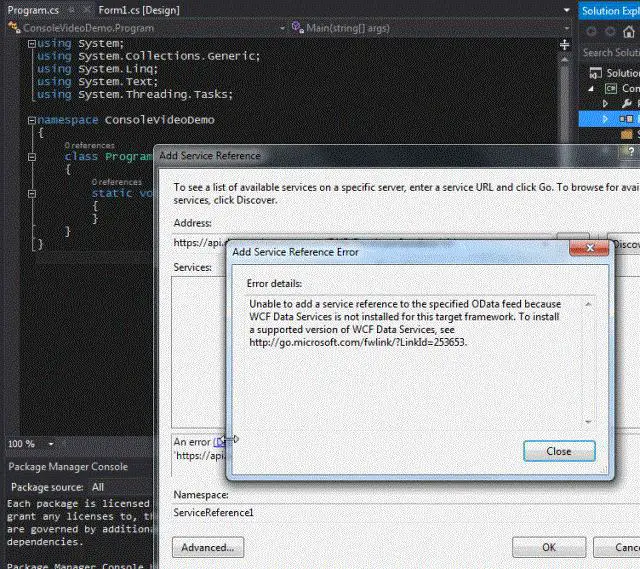Click Home icon in Solution Explorer
640x569 pixels.
pos(629,31)
